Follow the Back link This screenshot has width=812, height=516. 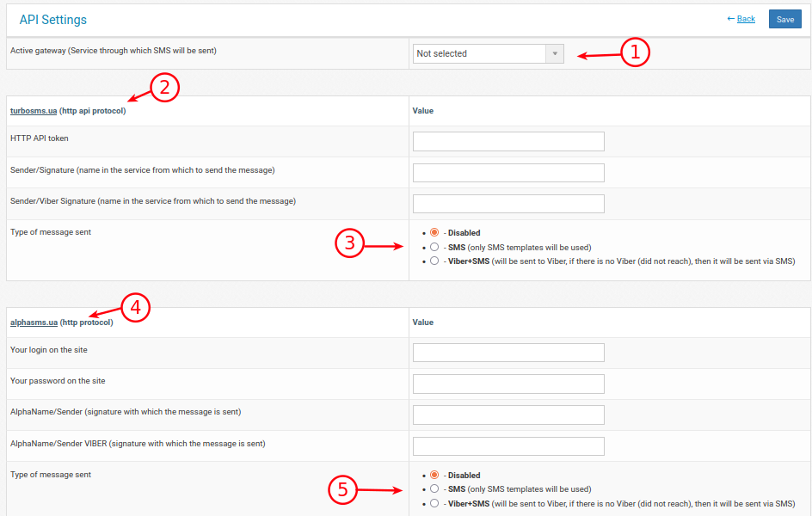click(746, 19)
